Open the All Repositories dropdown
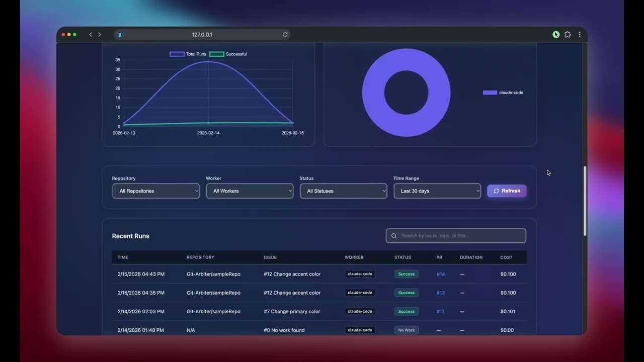644x362 pixels. (155, 191)
